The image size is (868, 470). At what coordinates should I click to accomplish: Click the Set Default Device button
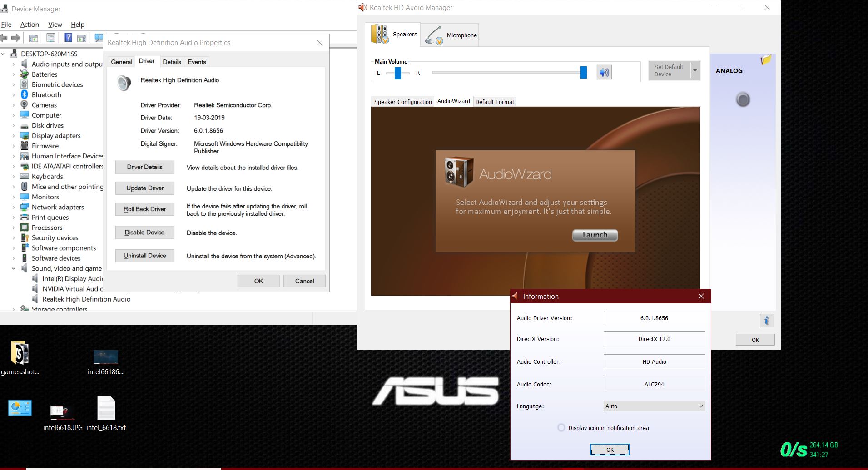point(669,70)
